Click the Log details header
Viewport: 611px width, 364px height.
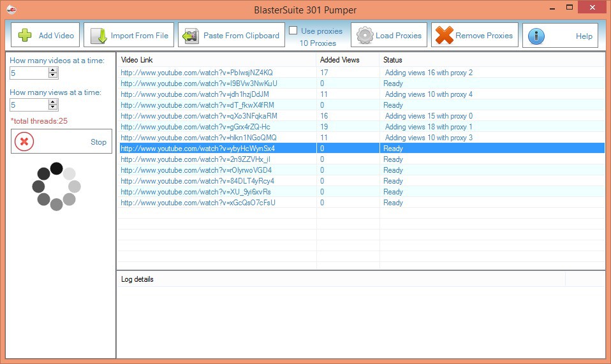coord(138,279)
